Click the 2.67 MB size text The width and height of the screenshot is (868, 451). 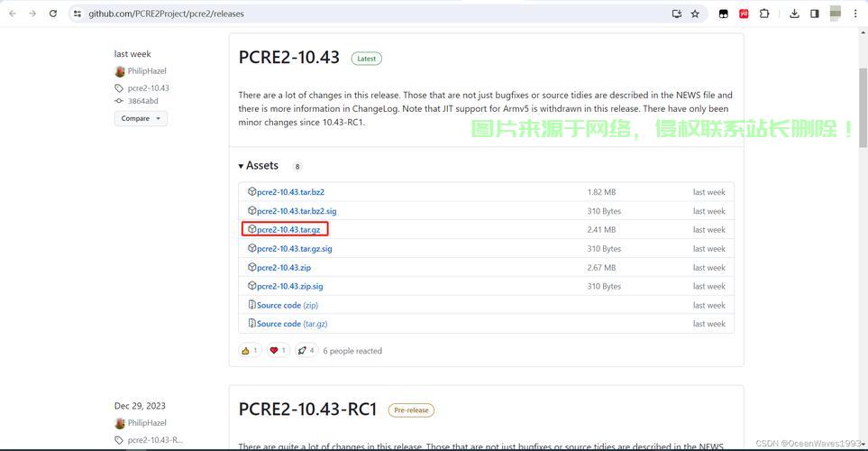click(x=602, y=268)
